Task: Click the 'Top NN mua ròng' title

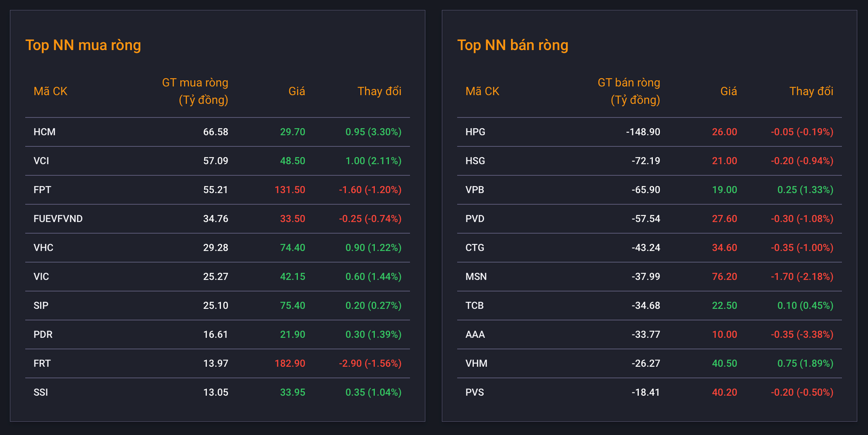Action: (x=83, y=45)
